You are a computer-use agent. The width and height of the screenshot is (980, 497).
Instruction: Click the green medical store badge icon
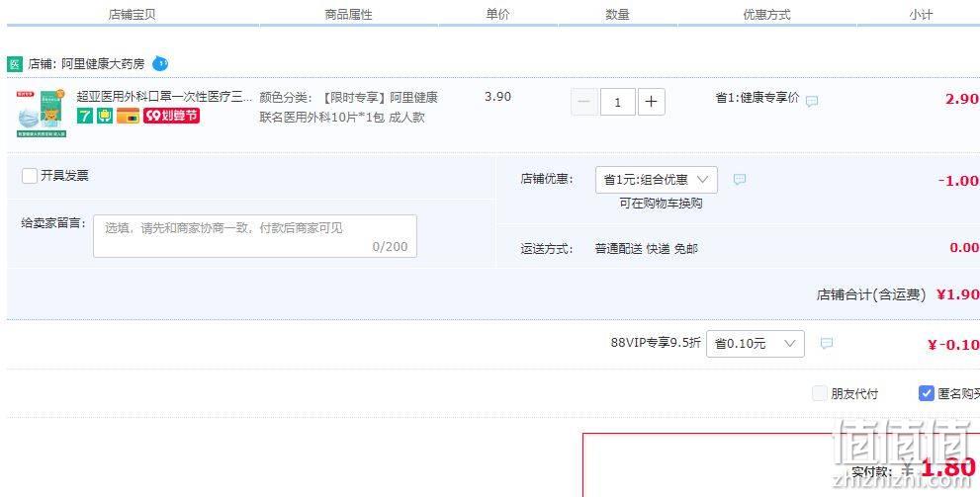coord(15,63)
